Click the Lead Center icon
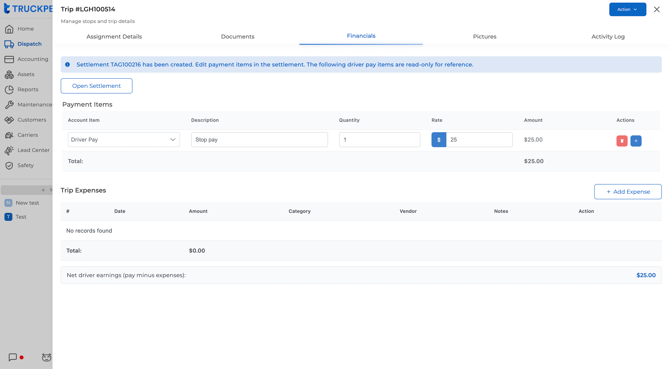The width and height of the screenshot is (670, 369). (x=9, y=150)
